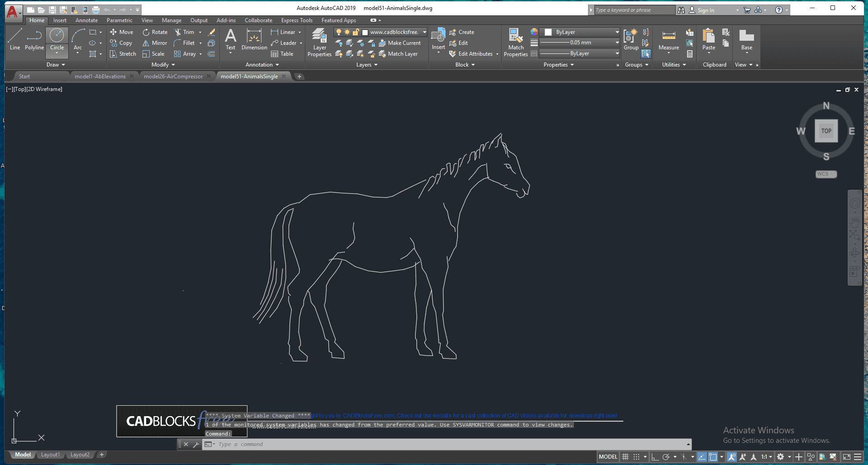Toggle ortho mode in status bar
This screenshot has height=465, width=868.
655,457
